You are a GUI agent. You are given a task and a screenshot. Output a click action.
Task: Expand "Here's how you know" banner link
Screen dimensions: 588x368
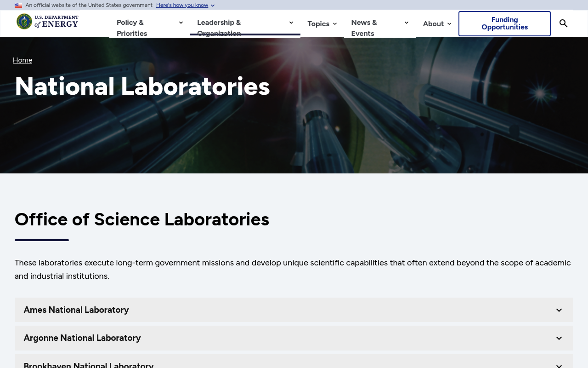click(x=186, y=5)
